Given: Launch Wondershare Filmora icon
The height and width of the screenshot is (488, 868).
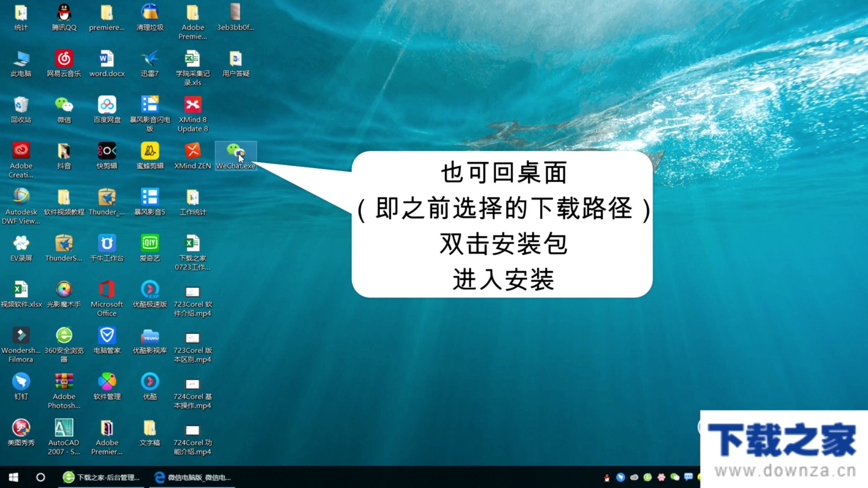Looking at the screenshot, I should (x=21, y=344).
